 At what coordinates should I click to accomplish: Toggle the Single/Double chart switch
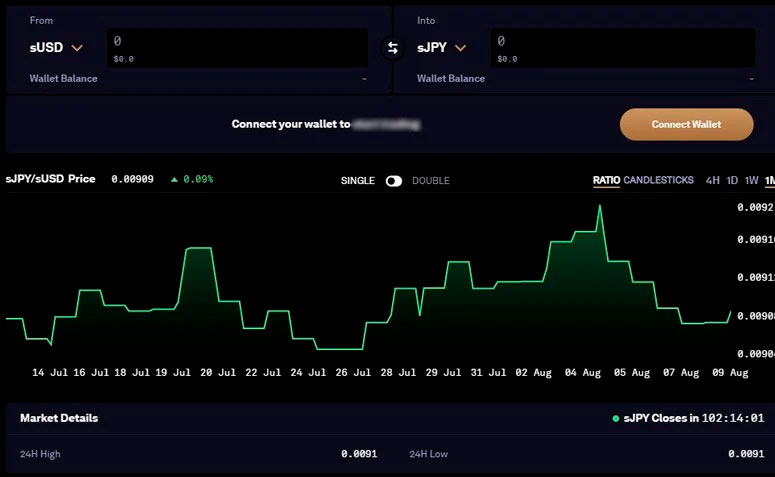pyautogui.click(x=394, y=181)
